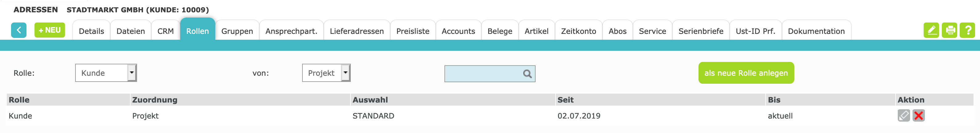Click the magnifier search icon
Image resolution: width=980 pixels, height=133 pixels.
[x=527, y=74]
